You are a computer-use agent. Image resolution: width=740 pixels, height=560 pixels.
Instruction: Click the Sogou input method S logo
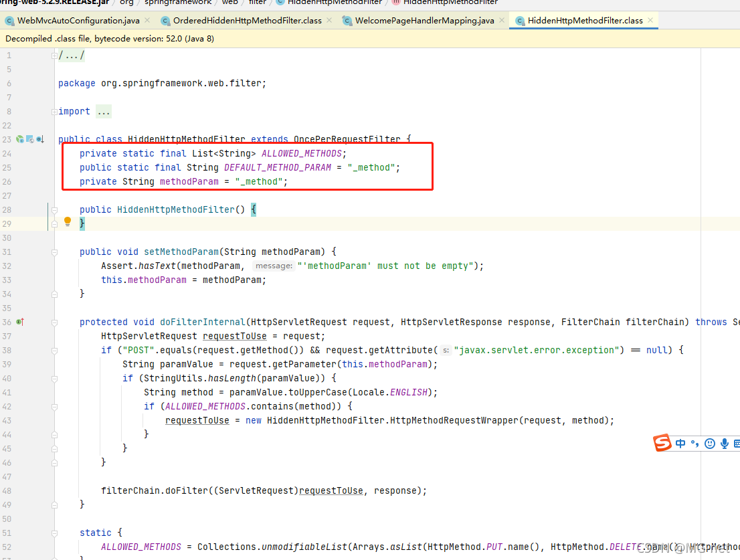(662, 443)
